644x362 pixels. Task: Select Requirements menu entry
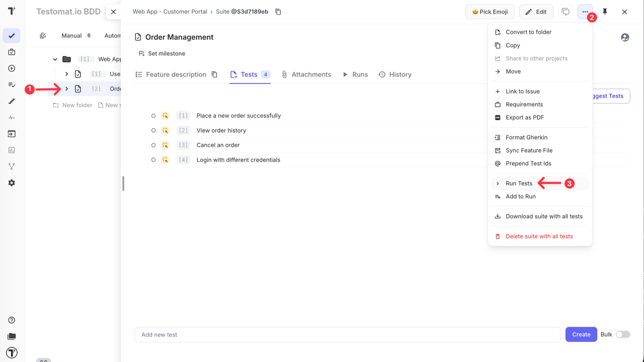tap(540, 105)
